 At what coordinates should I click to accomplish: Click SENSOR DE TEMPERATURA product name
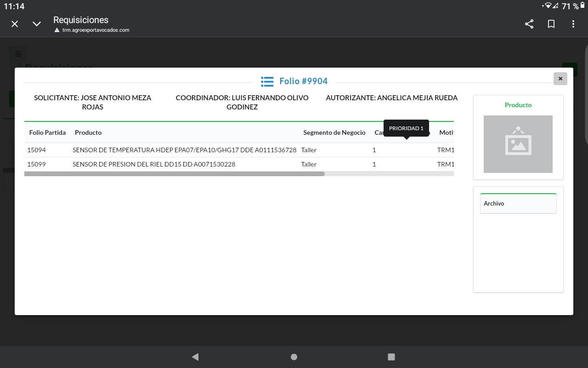[x=184, y=150]
